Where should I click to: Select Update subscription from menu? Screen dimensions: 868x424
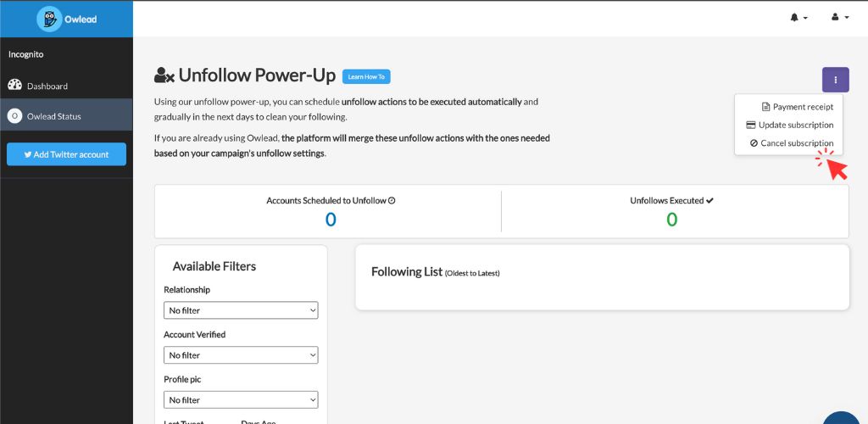click(790, 126)
